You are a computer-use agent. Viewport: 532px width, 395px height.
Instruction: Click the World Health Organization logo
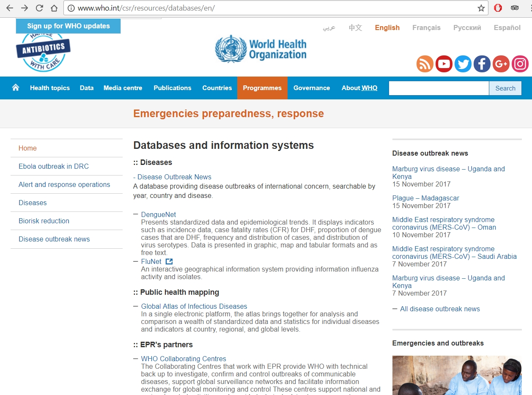[261, 49]
